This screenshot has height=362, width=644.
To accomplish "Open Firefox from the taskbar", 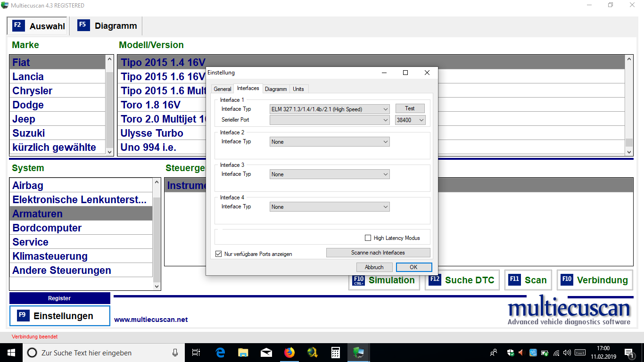I will pyautogui.click(x=289, y=353).
